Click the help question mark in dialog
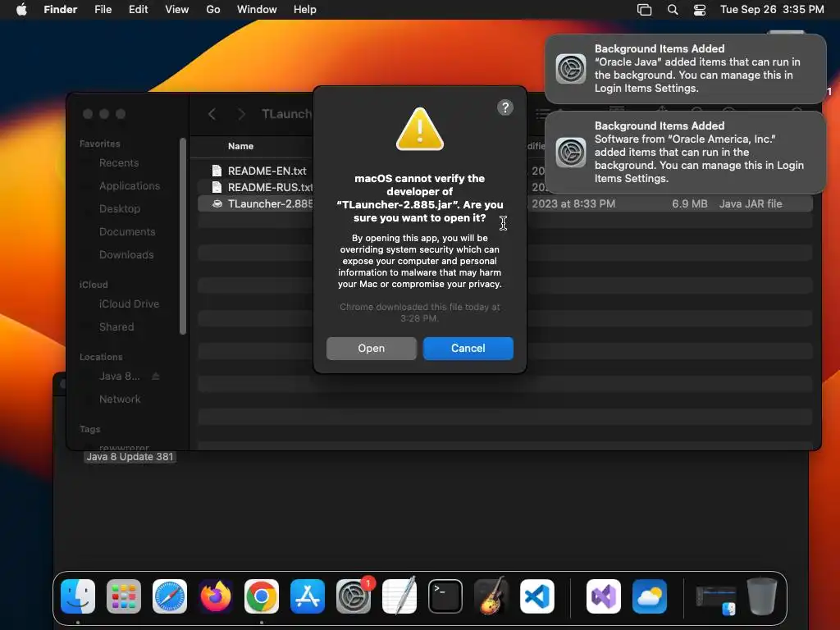Screen dimensions: 840x630 [505, 107]
